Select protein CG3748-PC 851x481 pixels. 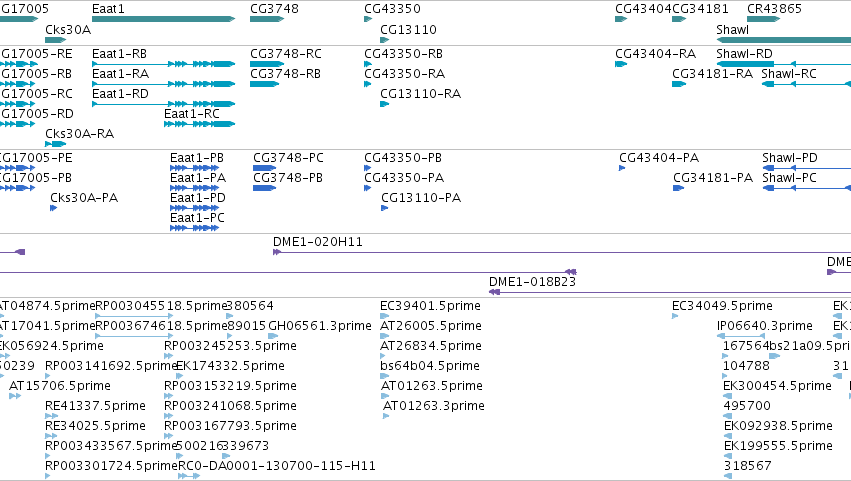click(288, 158)
